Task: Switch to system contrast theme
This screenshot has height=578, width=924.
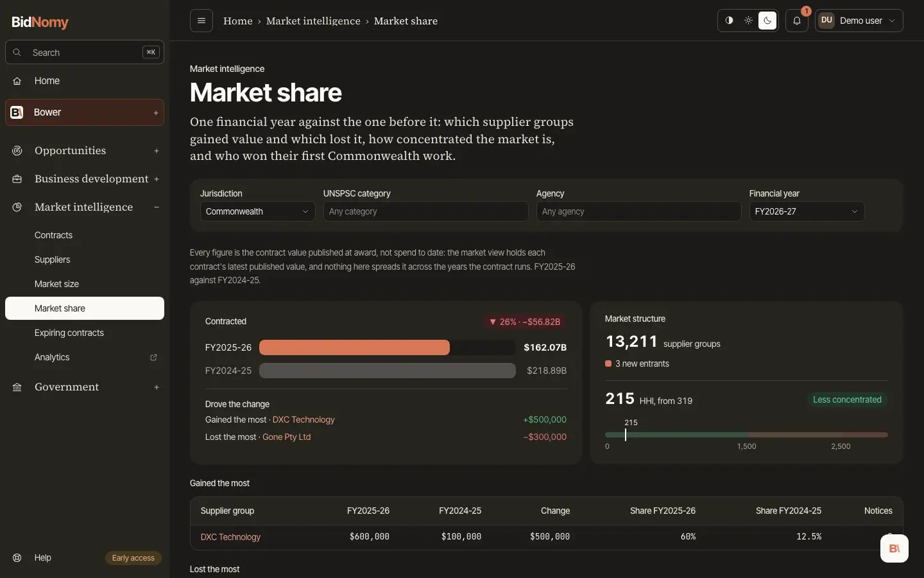Action: coord(729,21)
